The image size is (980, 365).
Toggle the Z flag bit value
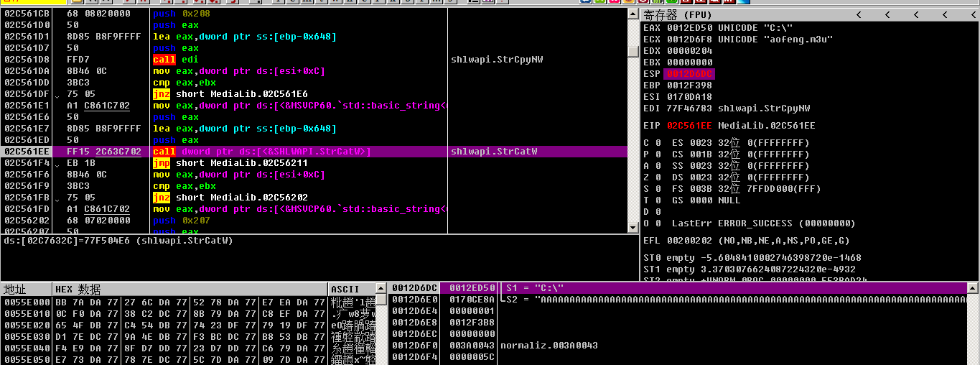[658, 177]
